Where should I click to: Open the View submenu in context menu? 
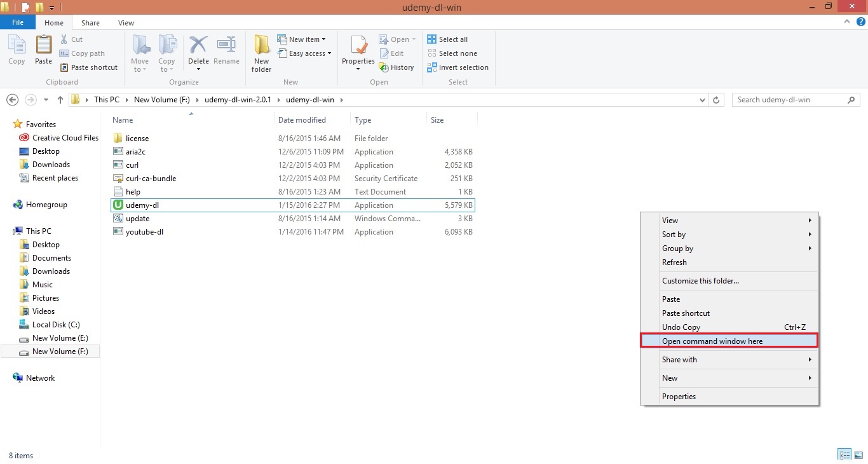point(729,221)
